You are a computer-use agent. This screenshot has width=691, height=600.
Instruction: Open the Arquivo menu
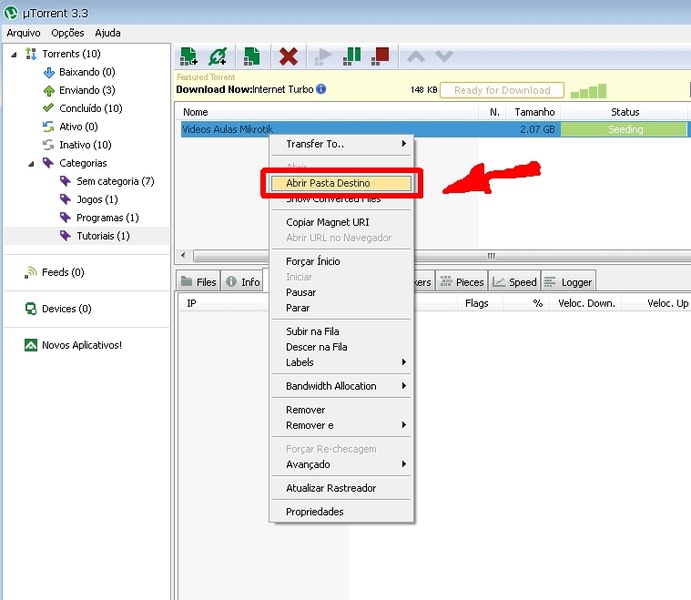click(x=23, y=33)
